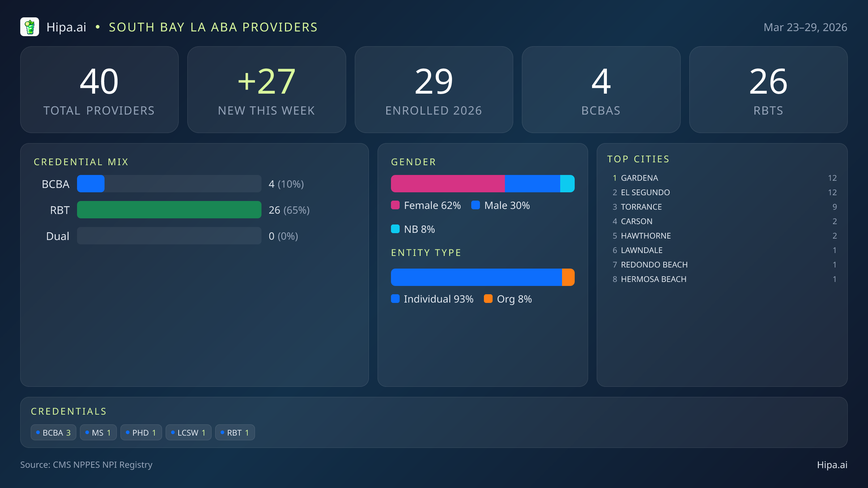
Task: Expand the Credential Mix section
Action: click(x=81, y=162)
